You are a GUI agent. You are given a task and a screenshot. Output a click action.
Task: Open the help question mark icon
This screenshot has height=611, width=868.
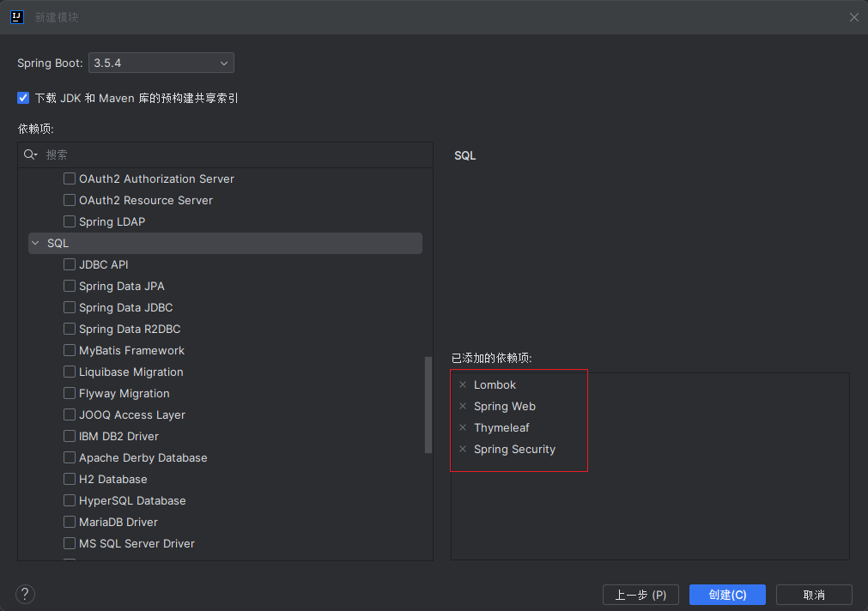[25, 595]
